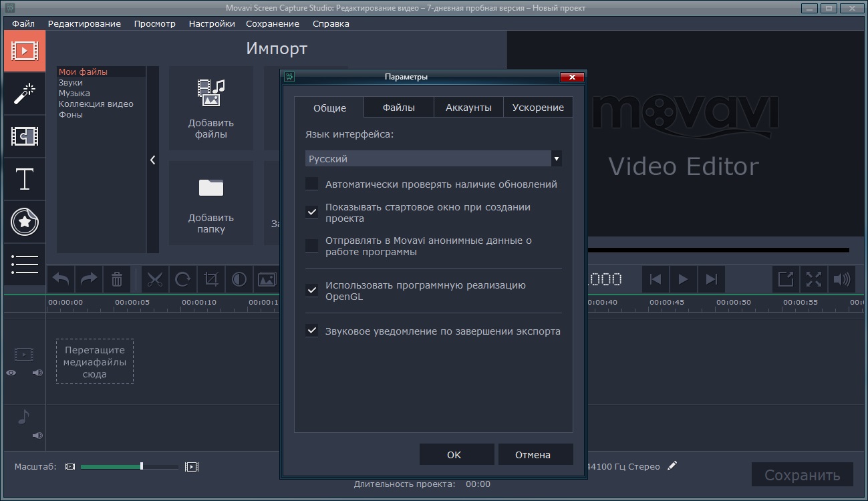Click the undo arrow button
The image size is (868, 501).
61,279
